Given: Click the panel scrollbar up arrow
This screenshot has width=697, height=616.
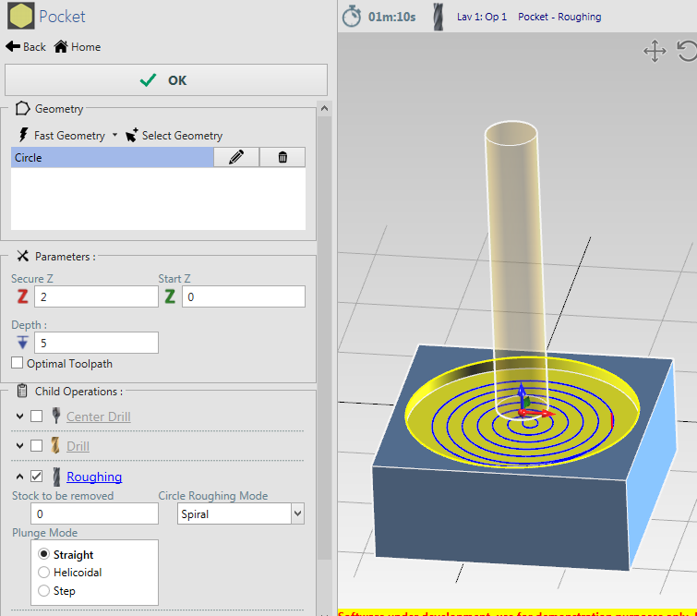Looking at the screenshot, I should coord(324,108).
